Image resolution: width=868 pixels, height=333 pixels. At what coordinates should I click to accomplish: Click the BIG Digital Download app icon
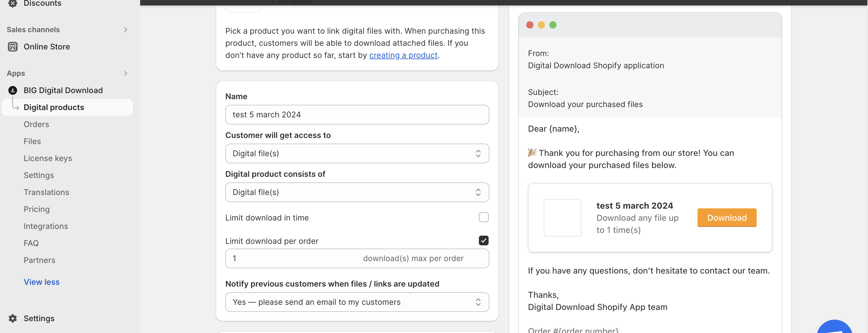pyautogui.click(x=13, y=90)
